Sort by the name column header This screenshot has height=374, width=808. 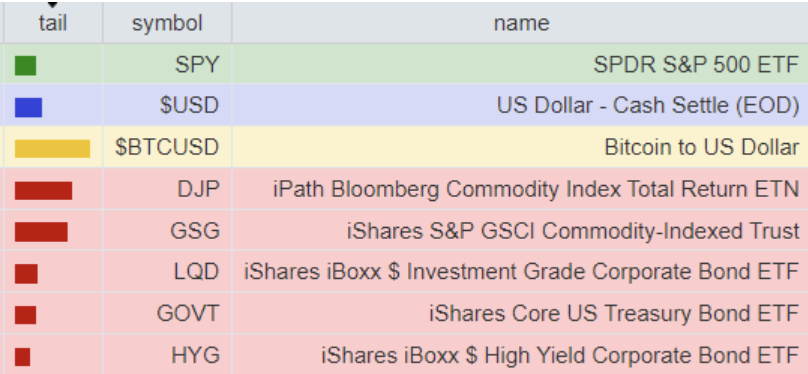(520, 23)
